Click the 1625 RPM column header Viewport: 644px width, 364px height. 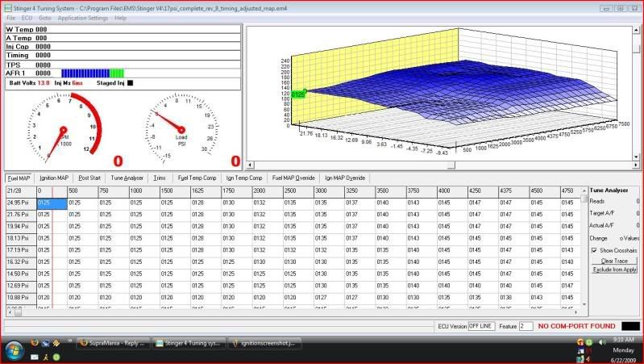tap(206, 191)
